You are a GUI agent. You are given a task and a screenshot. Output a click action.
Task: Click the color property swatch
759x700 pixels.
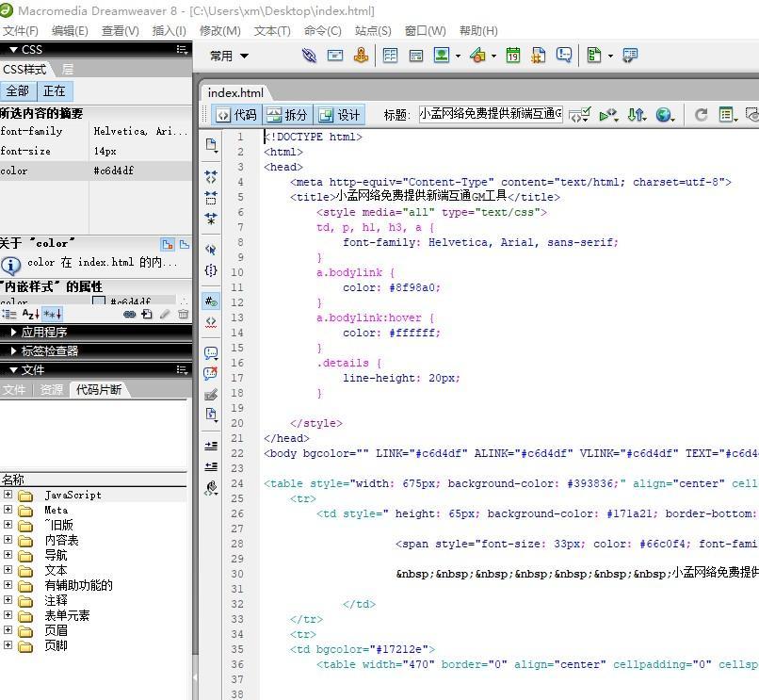99,302
